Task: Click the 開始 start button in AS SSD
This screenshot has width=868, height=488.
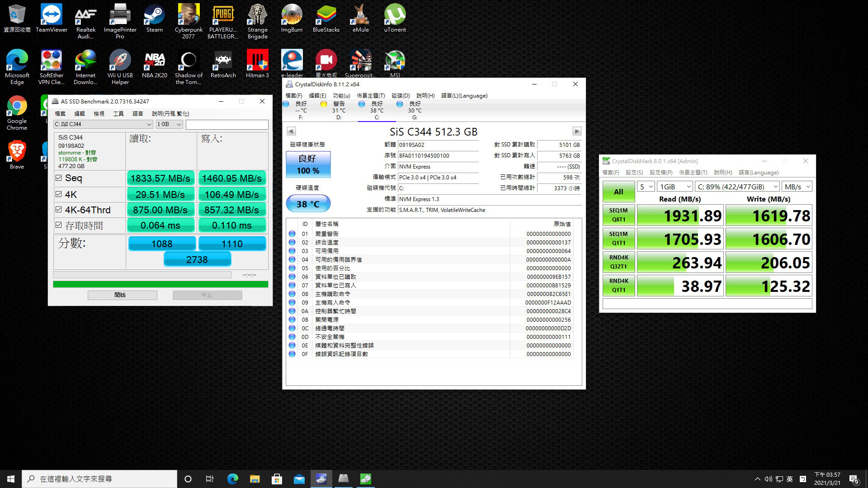Action: point(122,295)
